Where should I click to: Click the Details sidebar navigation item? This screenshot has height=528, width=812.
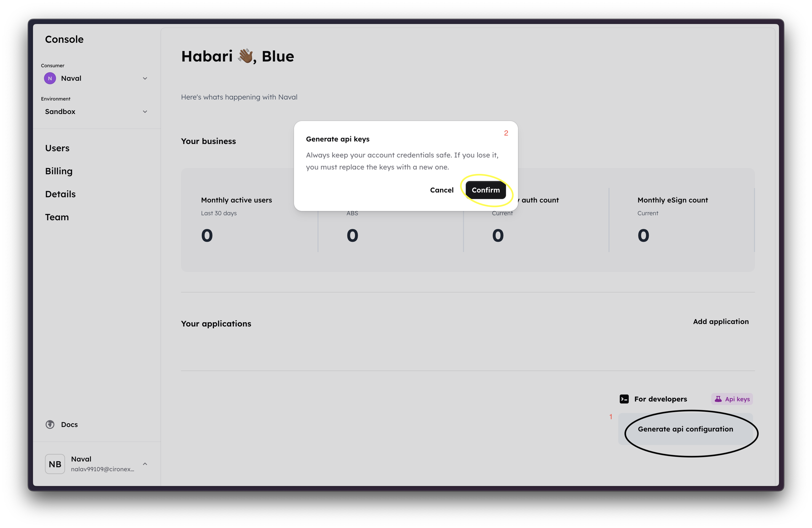pos(60,193)
